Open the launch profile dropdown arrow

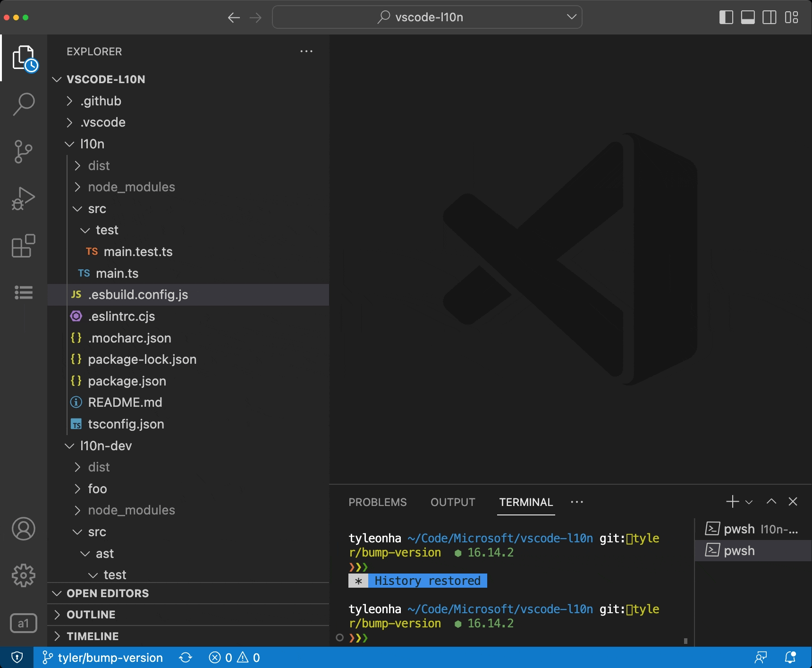coord(749,502)
